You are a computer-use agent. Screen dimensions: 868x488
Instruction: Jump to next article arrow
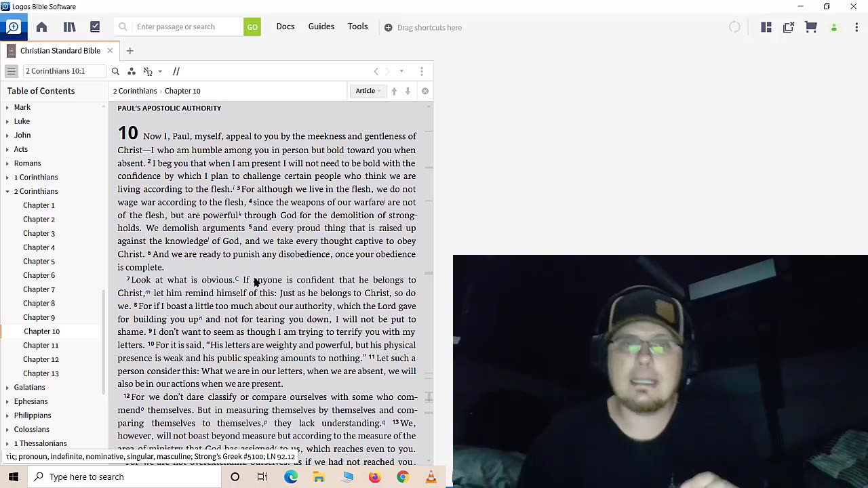tap(408, 91)
